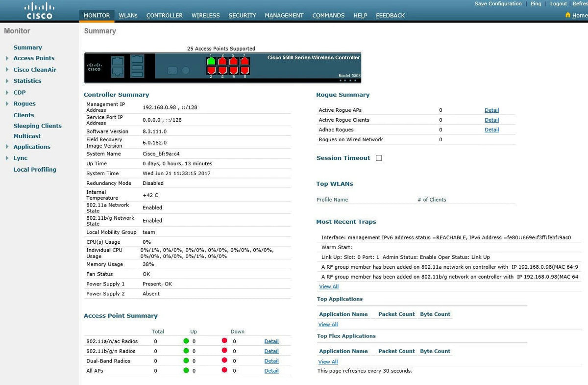Viewport: 588px width, 385px height.
Task: Expand the Rogues sidebar menu
Action: (7, 104)
